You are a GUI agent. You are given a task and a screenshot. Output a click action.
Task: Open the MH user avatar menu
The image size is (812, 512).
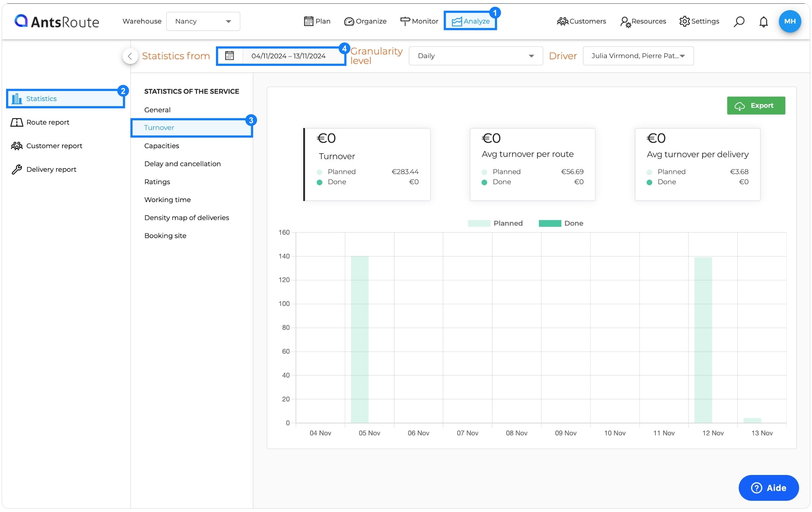coord(790,21)
